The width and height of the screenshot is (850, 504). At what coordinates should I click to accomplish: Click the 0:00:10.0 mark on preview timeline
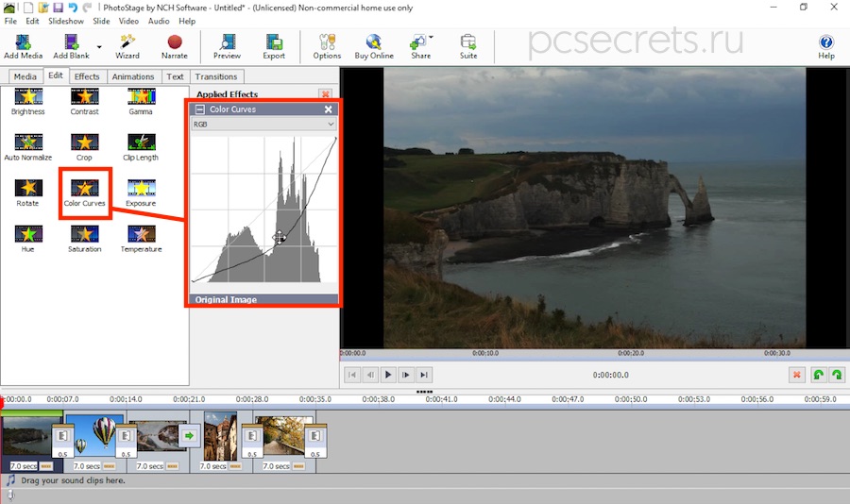click(485, 353)
